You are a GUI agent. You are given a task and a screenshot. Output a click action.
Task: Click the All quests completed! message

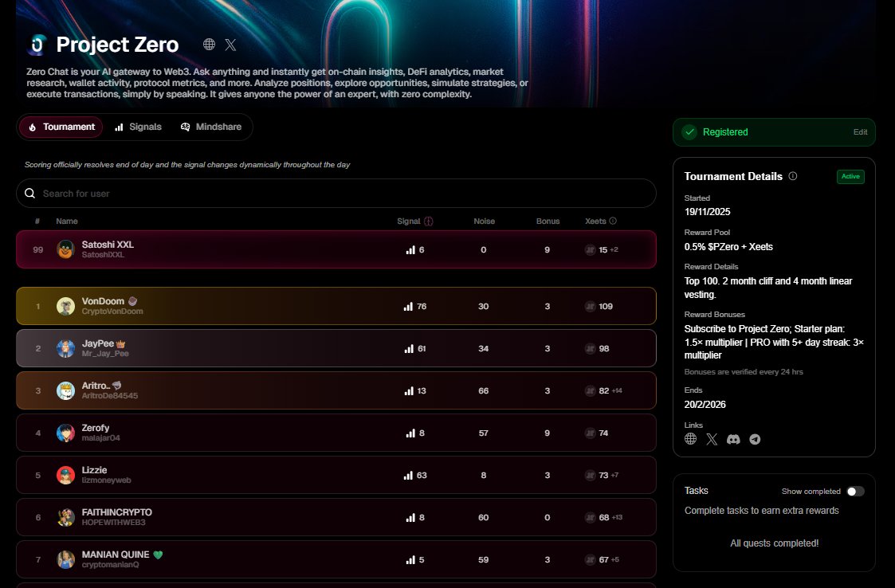[775, 543]
